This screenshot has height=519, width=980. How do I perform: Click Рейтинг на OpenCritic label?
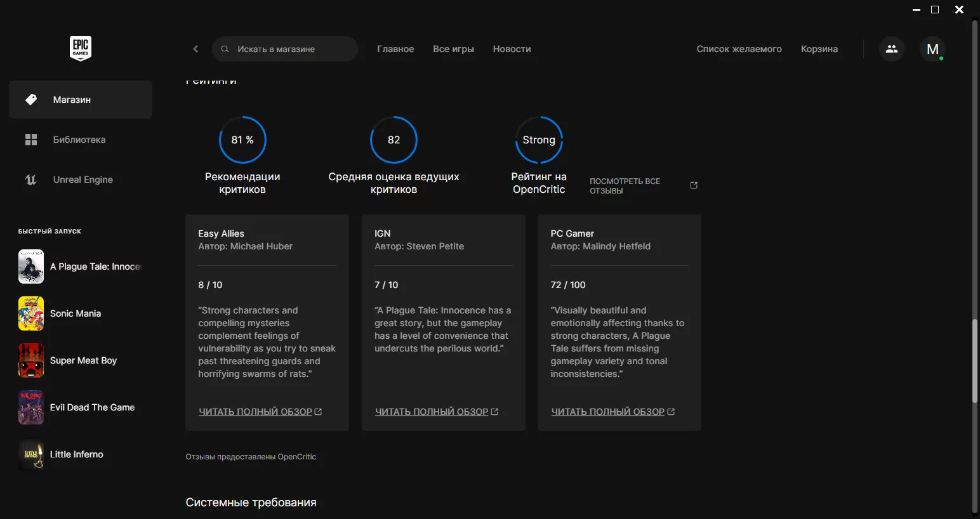point(539,183)
